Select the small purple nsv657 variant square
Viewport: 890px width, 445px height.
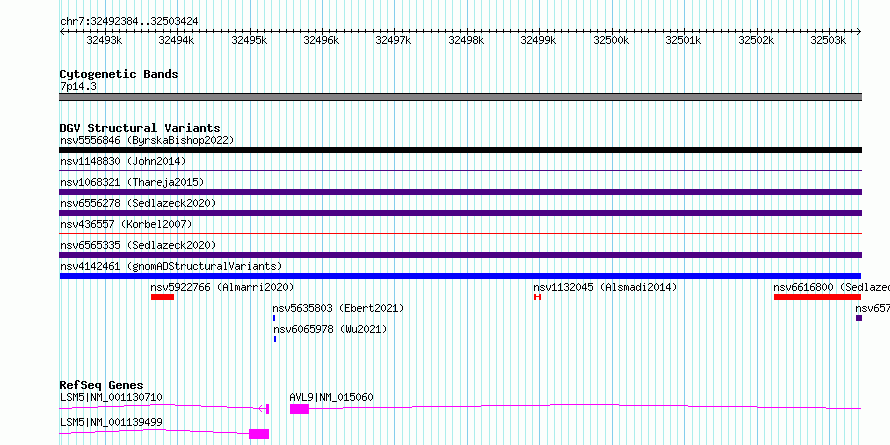pos(859,318)
